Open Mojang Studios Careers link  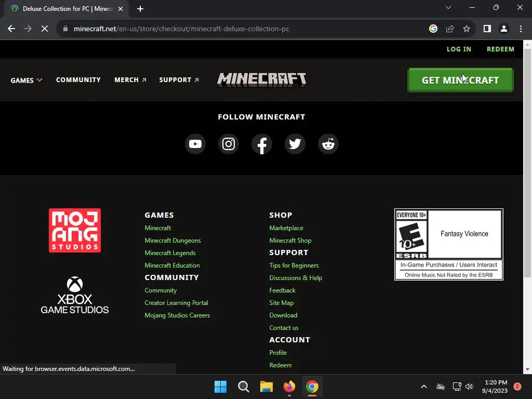tap(177, 315)
